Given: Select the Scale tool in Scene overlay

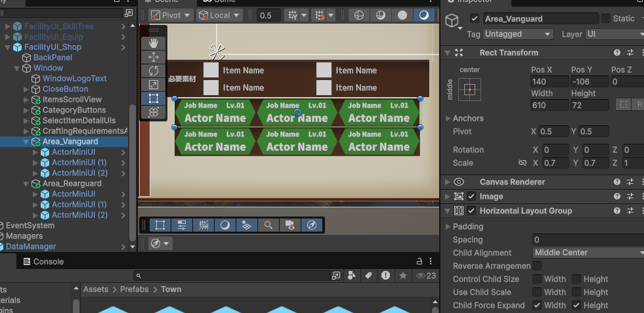Looking at the screenshot, I should (x=153, y=85).
